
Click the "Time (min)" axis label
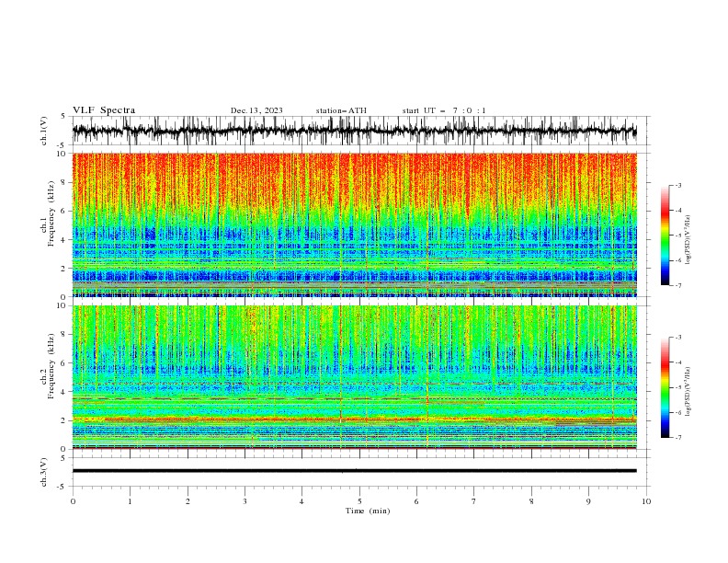pos(368,511)
